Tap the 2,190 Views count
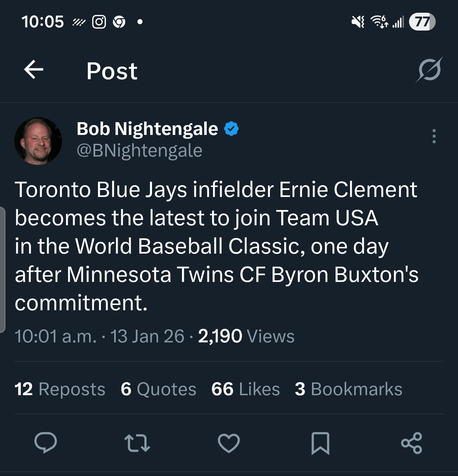458x476 pixels. (246, 336)
